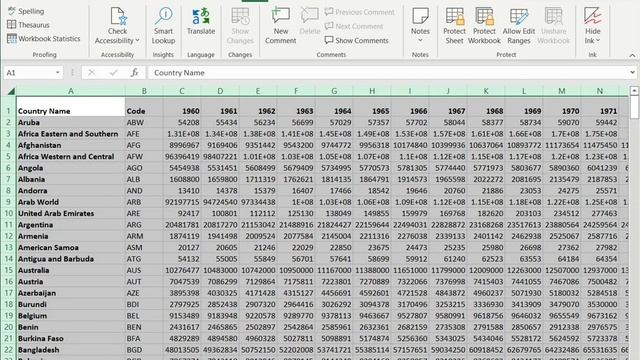Viewport: 640px width, 360px height.
Task: Select column C header
Action: [182, 91]
